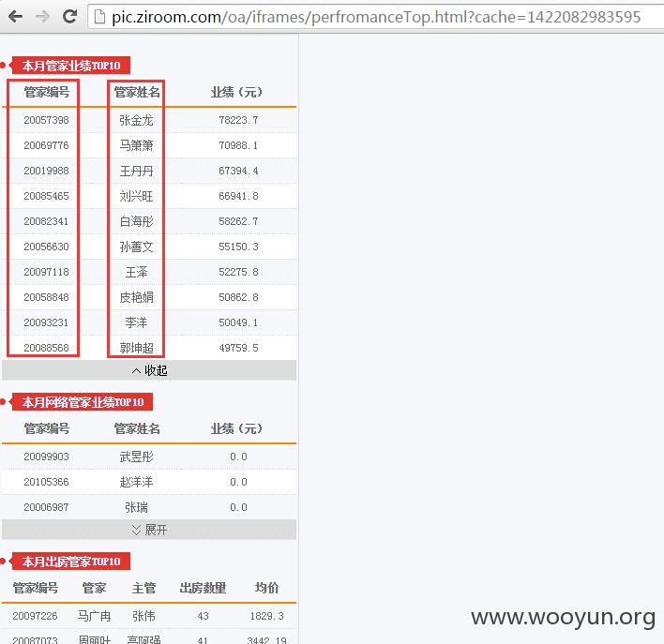Screen dimensions: 664x644
Task: Select employee number 20085465
Action: click(x=46, y=196)
